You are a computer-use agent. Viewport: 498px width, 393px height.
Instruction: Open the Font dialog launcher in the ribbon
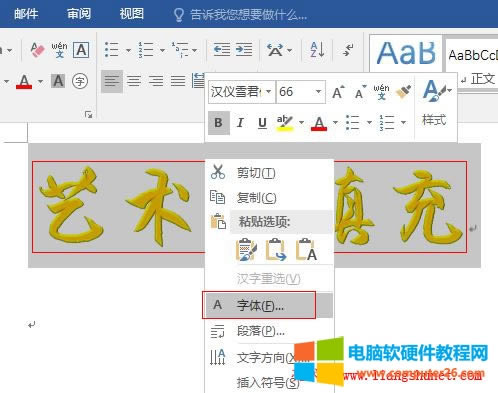click(88, 115)
